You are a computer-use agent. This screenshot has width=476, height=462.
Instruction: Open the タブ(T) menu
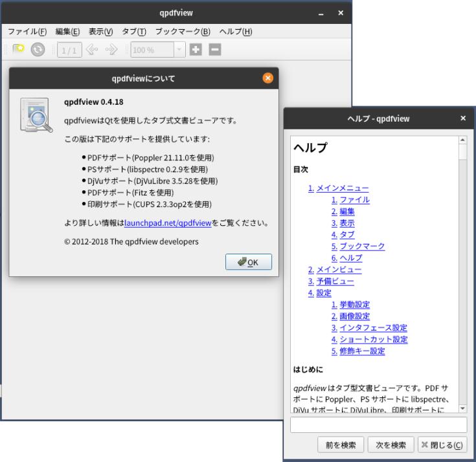tap(134, 32)
